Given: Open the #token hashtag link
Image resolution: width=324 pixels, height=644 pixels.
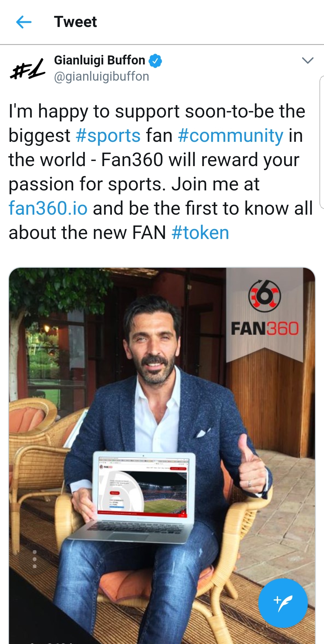Looking at the screenshot, I should (x=200, y=233).
